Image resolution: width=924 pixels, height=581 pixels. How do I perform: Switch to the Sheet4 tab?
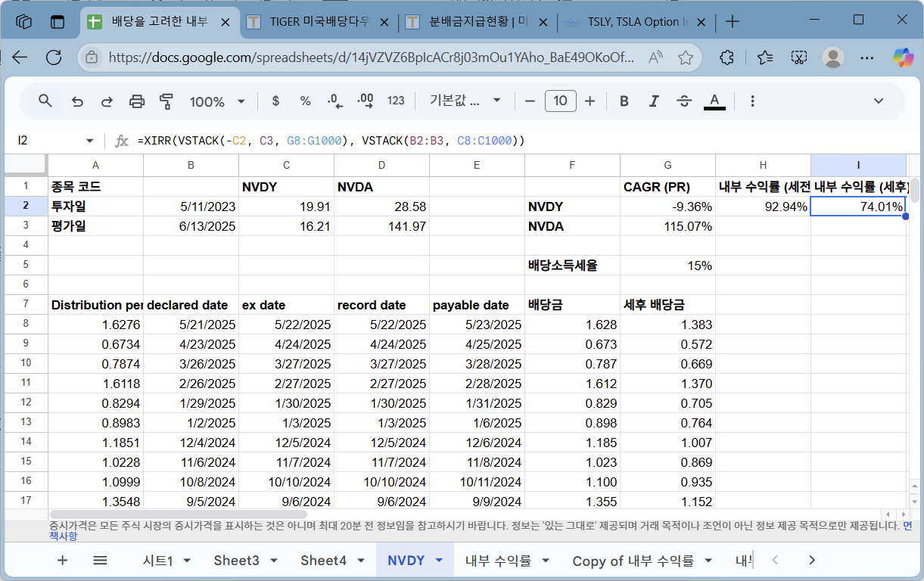click(323, 561)
